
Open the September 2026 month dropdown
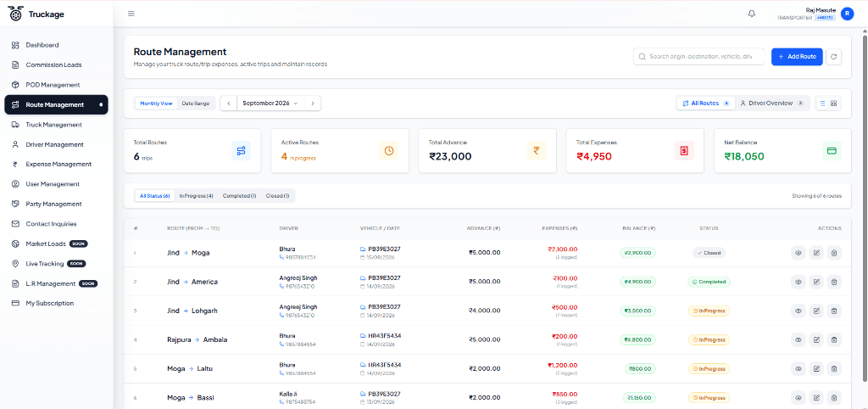tap(270, 103)
